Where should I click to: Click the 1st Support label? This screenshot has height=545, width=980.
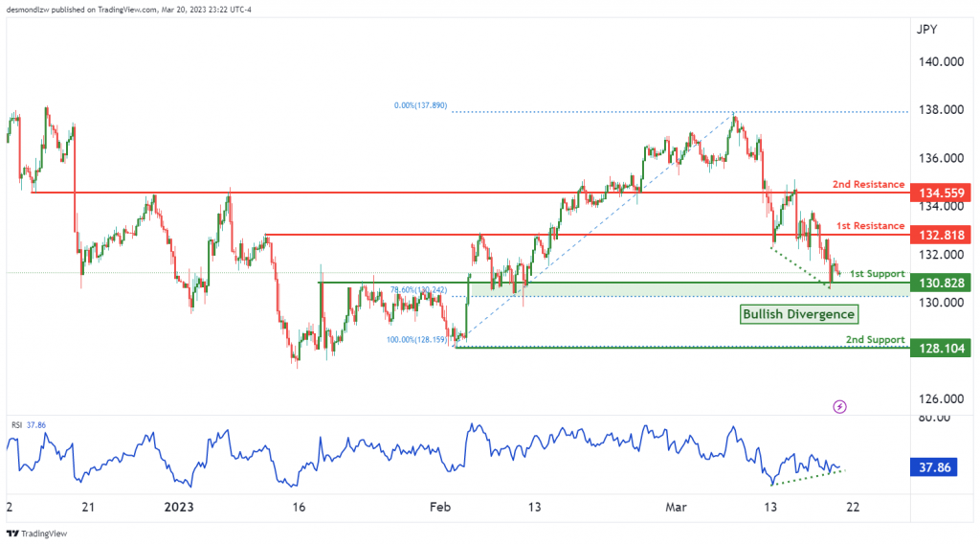tap(877, 273)
